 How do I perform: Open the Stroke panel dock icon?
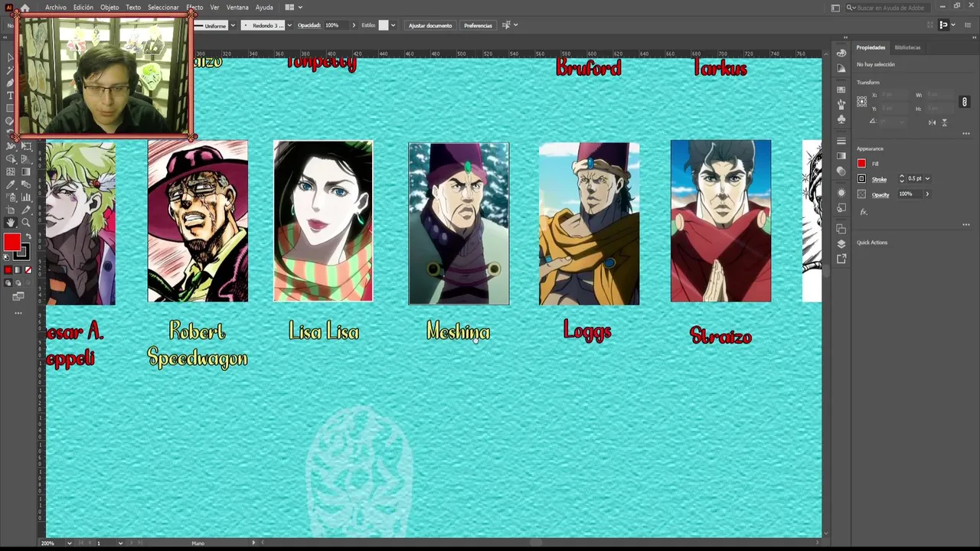[x=841, y=141]
